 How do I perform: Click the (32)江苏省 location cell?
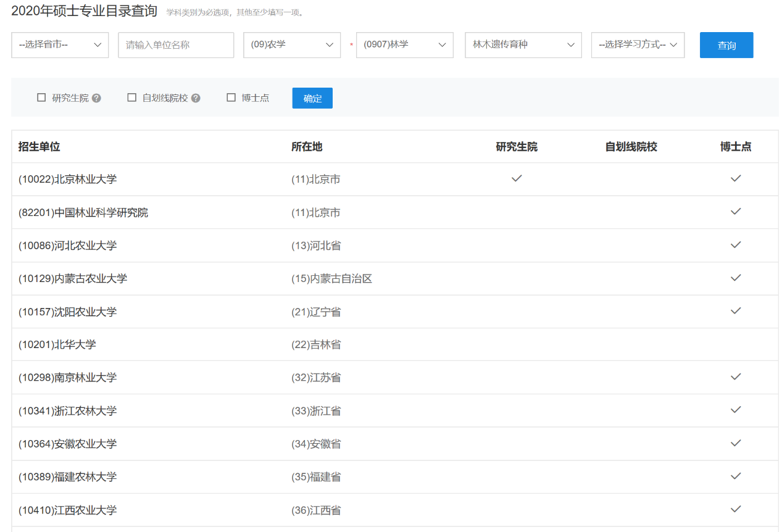(316, 378)
